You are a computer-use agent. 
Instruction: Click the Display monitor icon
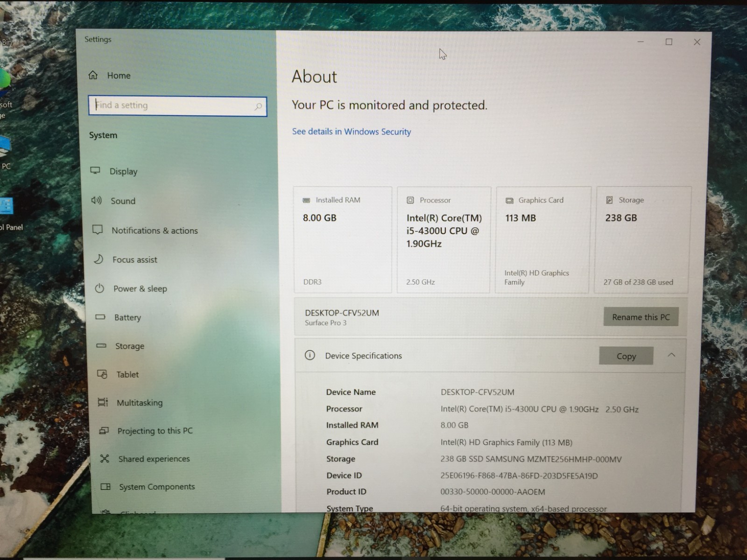coord(95,171)
